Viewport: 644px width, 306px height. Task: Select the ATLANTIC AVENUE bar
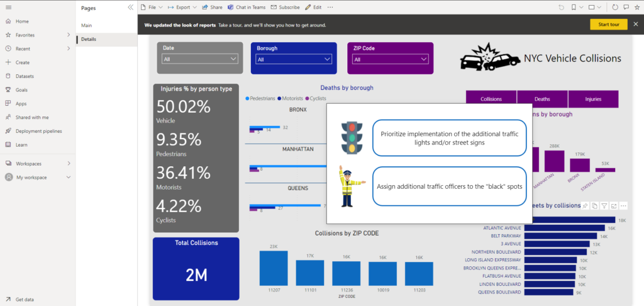(x=564, y=228)
